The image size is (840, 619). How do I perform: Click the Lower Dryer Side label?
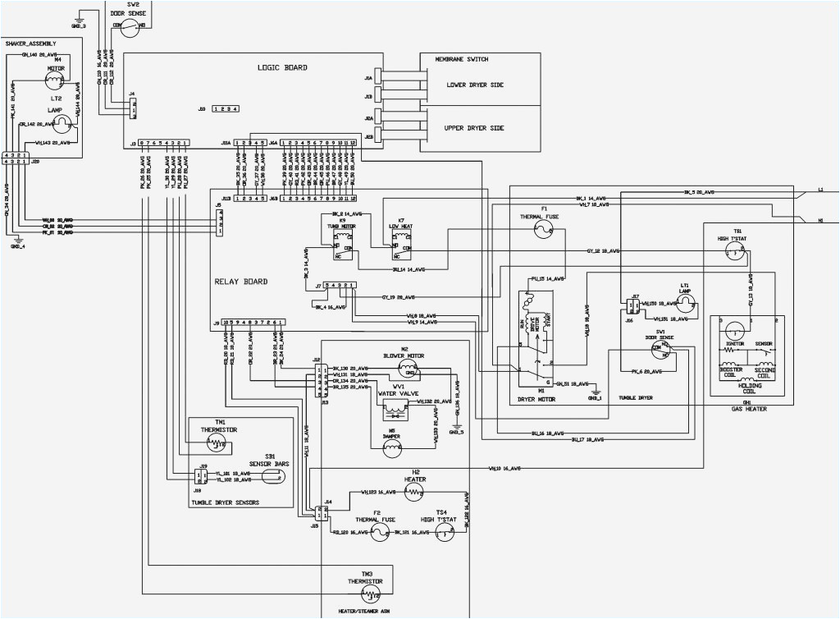click(x=474, y=85)
